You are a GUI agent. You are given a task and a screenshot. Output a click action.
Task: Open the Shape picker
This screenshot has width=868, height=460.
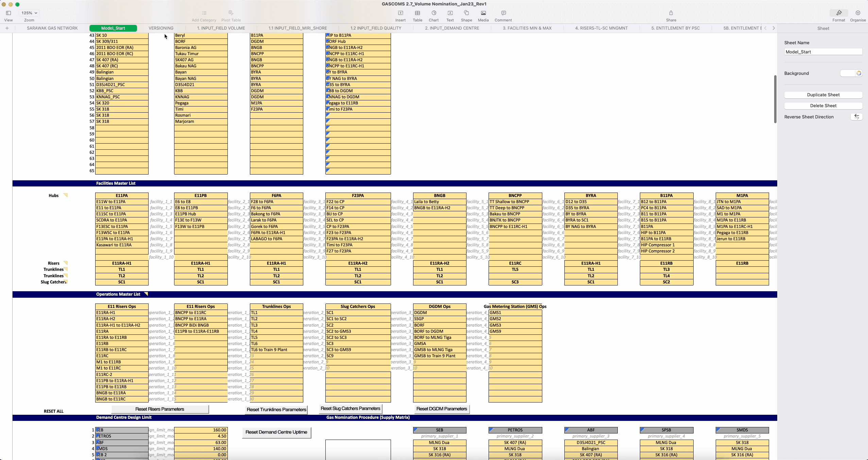click(x=466, y=13)
